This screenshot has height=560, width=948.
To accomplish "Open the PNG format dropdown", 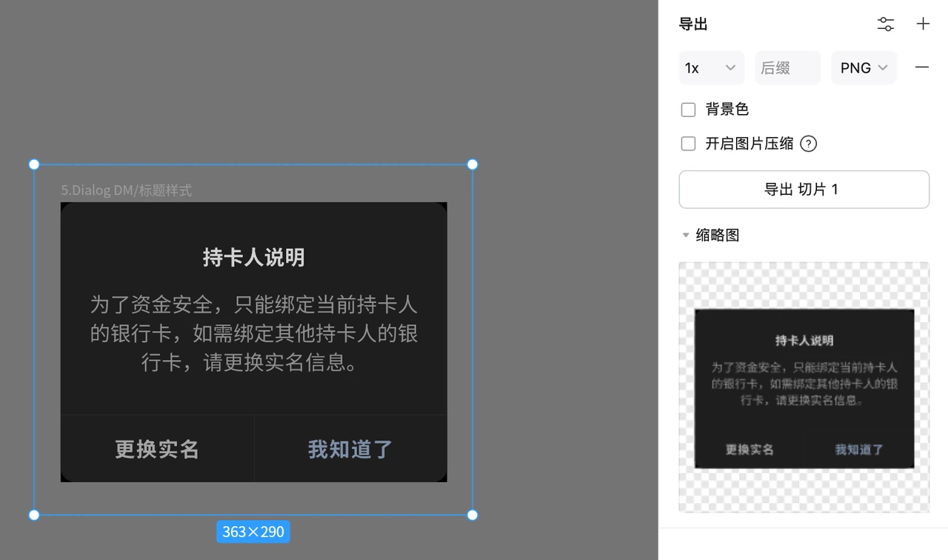I will [x=864, y=68].
